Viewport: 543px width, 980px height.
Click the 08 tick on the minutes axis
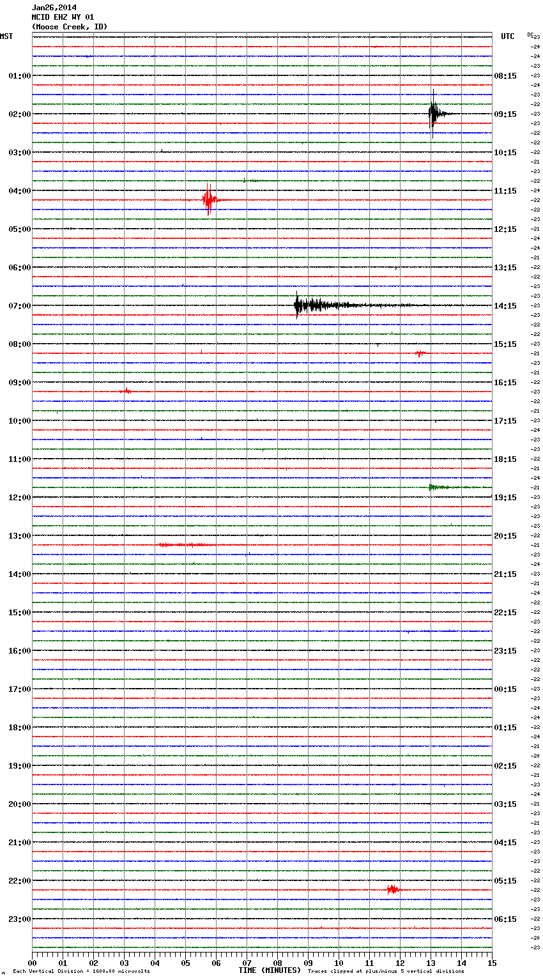[277, 963]
